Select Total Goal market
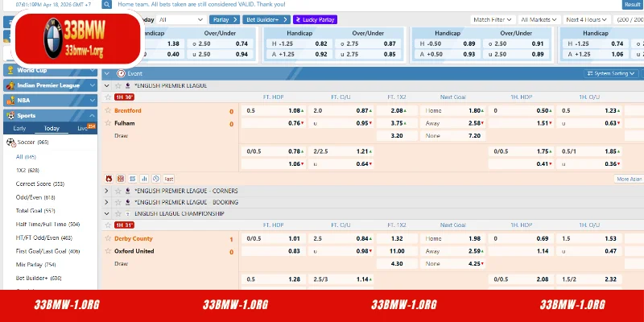 tap(35, 211)
